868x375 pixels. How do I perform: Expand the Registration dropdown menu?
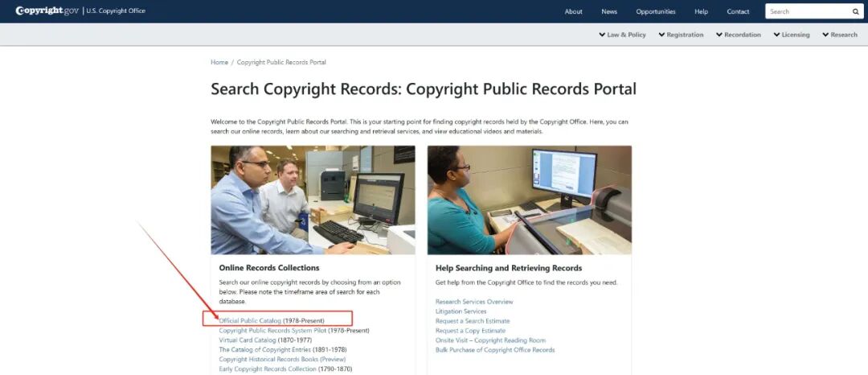681,35
